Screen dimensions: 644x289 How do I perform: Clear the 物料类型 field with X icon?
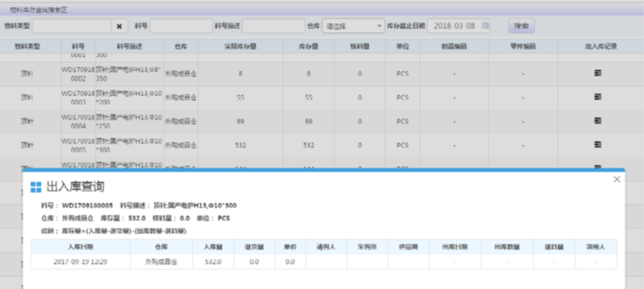click(119, 26)
